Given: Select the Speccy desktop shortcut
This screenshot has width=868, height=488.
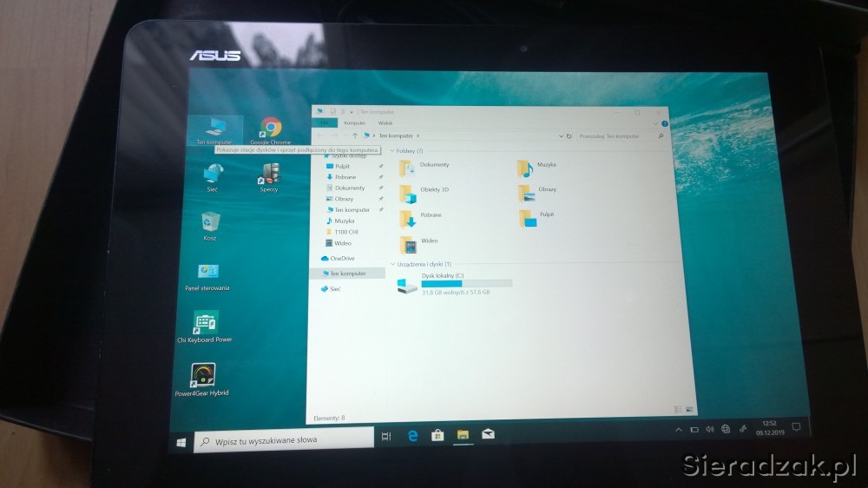Looking at the screenshot, I should tap(269, 177).
